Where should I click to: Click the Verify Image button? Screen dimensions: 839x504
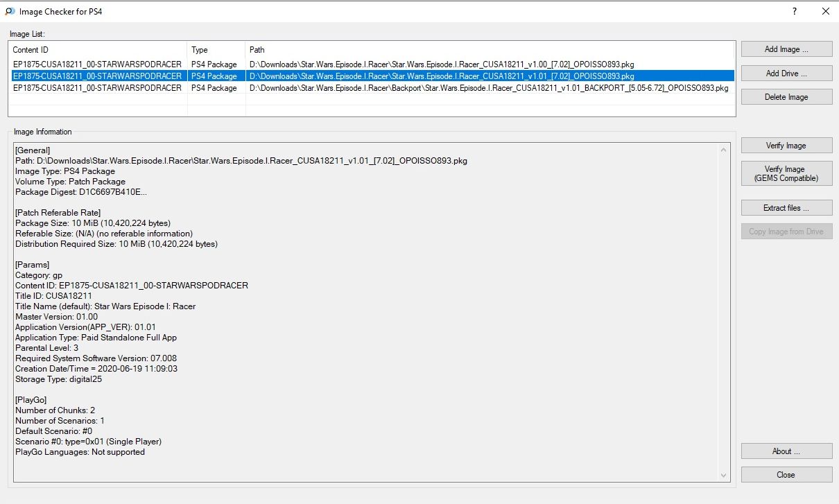(x=786, y=146)
